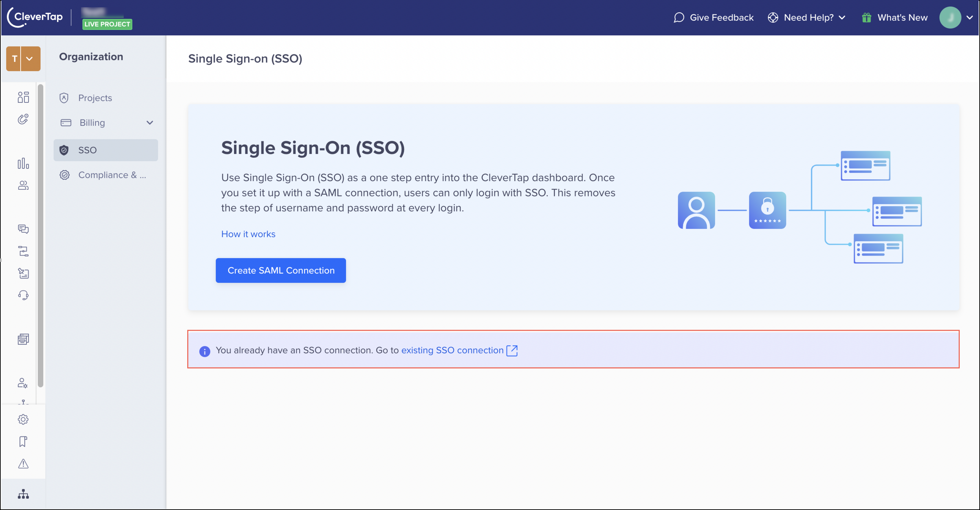Open the dashboard boards icon in sidebar
Screen dimensions: 980x510
[x=23, y=97]
